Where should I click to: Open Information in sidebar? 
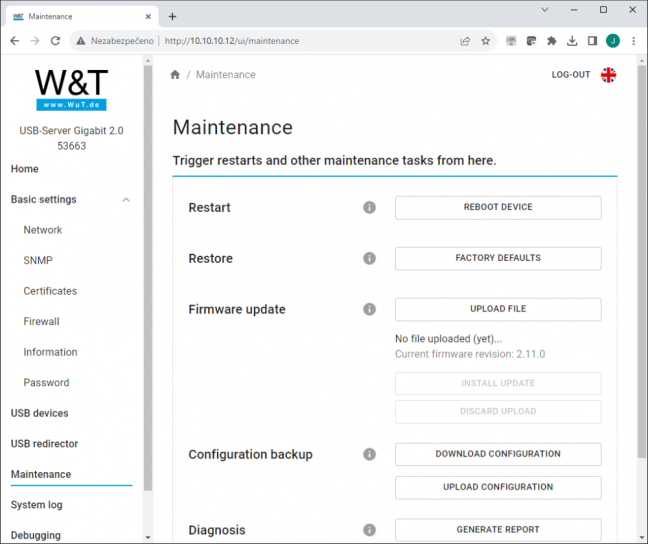50,352
